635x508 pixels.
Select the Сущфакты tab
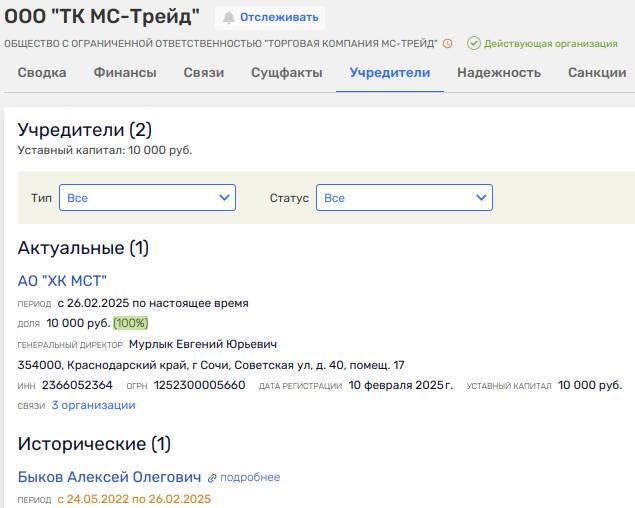click(x=287, y=73)
